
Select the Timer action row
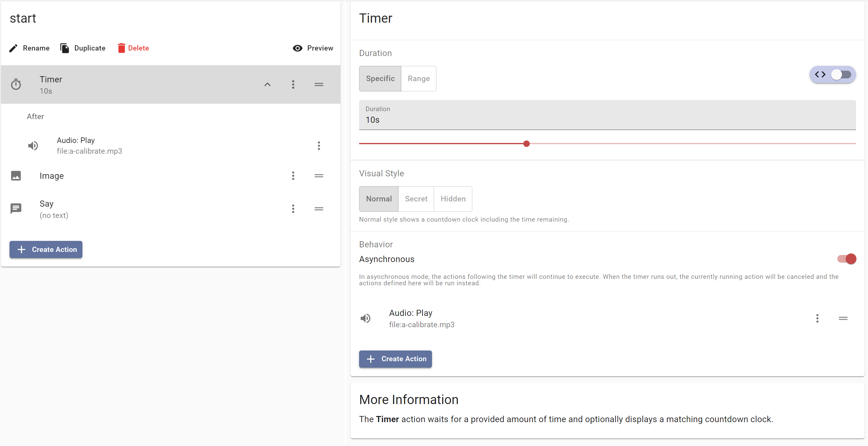tap(170, 84)
